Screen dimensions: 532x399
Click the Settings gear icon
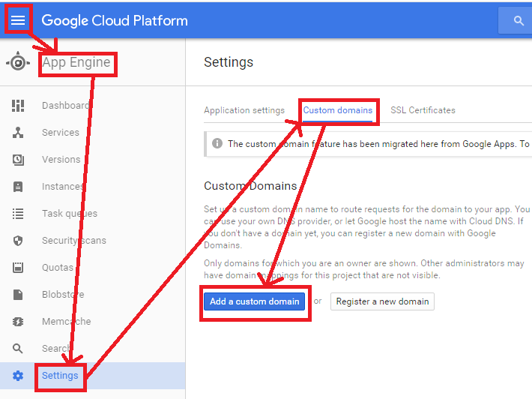click(19, 376)
